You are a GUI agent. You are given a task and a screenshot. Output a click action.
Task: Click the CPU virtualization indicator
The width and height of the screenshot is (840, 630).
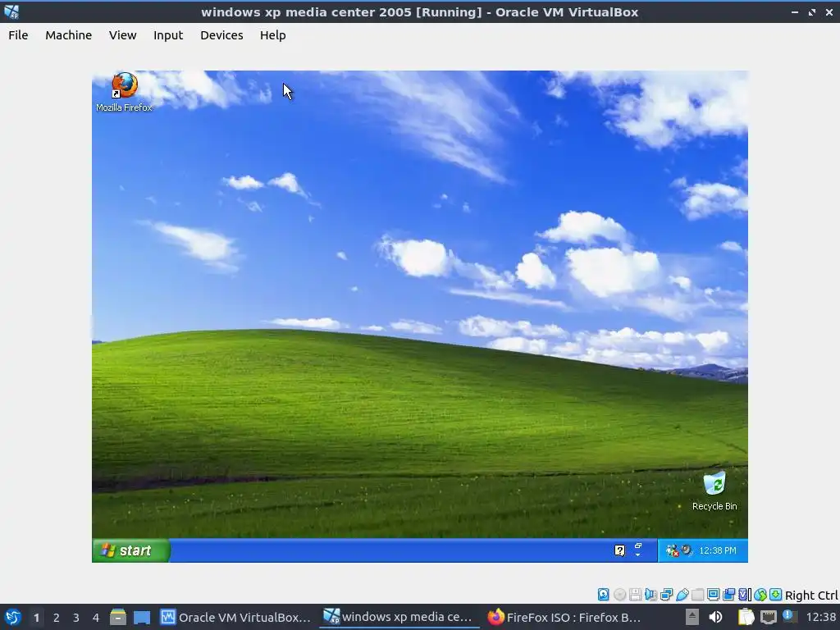point(745,594)
